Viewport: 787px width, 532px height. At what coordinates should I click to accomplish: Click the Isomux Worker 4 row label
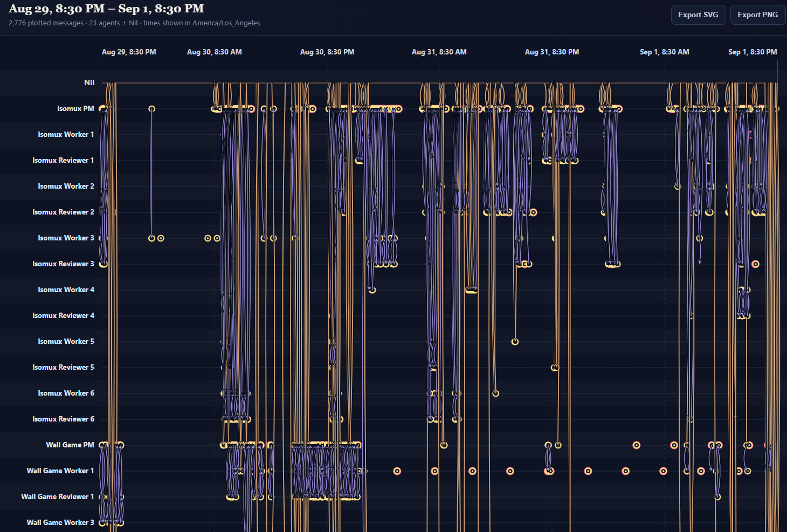point(66,289)
